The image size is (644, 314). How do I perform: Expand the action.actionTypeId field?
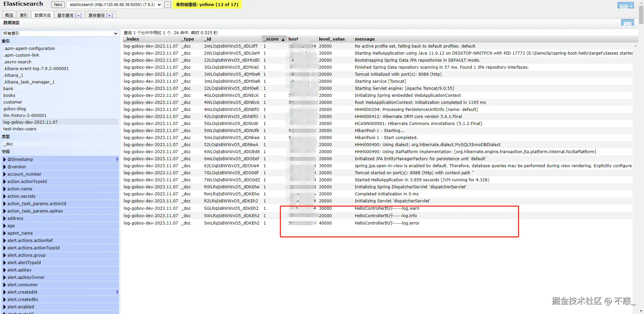pos(5,182)
